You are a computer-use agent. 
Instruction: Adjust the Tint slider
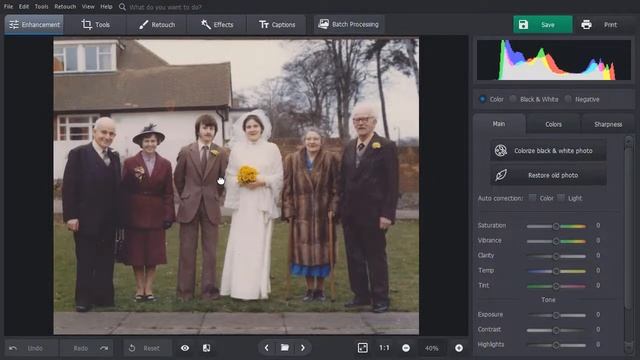tap(556, 286)
